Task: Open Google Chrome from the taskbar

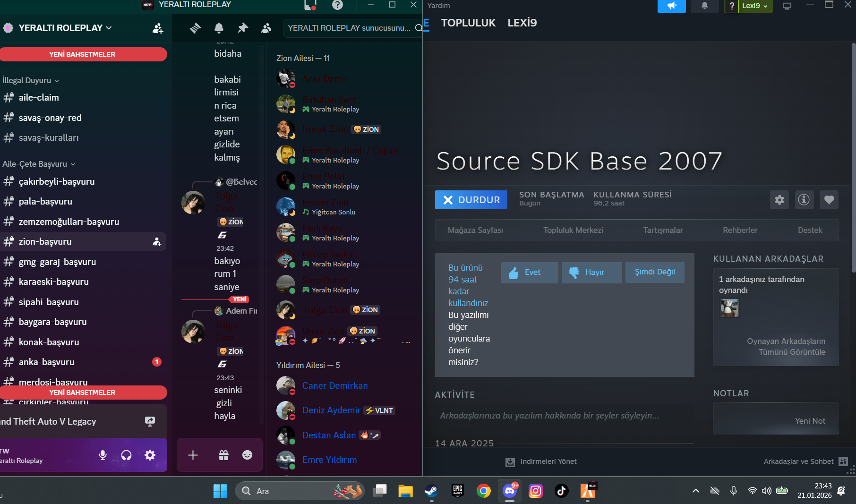Action: click(483, 491)
